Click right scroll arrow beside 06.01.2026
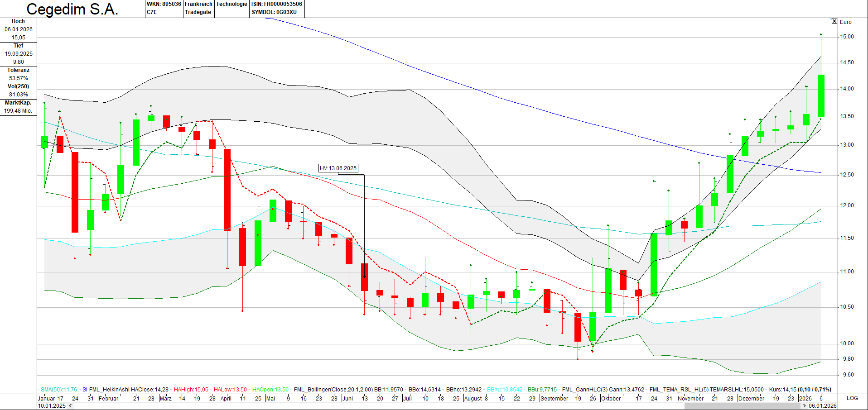The width and height of the screenshot is (868, 410). pyautogui.click(x=804, y=406)
